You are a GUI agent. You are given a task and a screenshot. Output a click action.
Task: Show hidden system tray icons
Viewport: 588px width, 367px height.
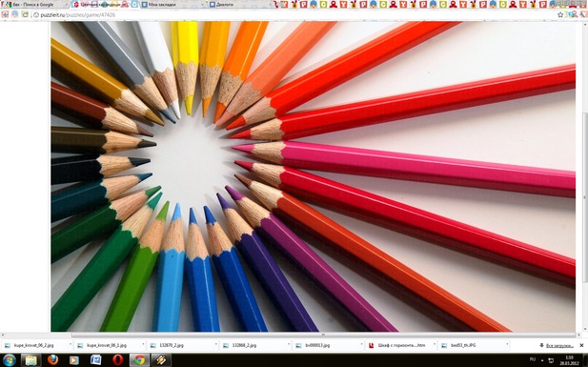coord(542,360)
